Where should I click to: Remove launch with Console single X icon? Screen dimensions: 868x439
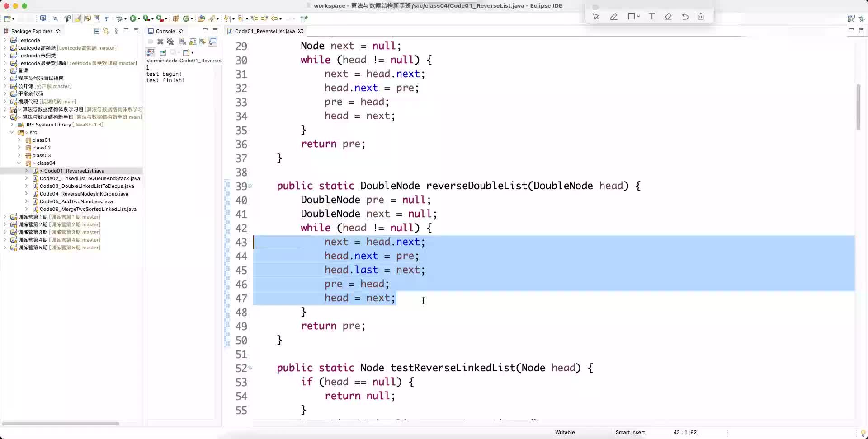160,42
